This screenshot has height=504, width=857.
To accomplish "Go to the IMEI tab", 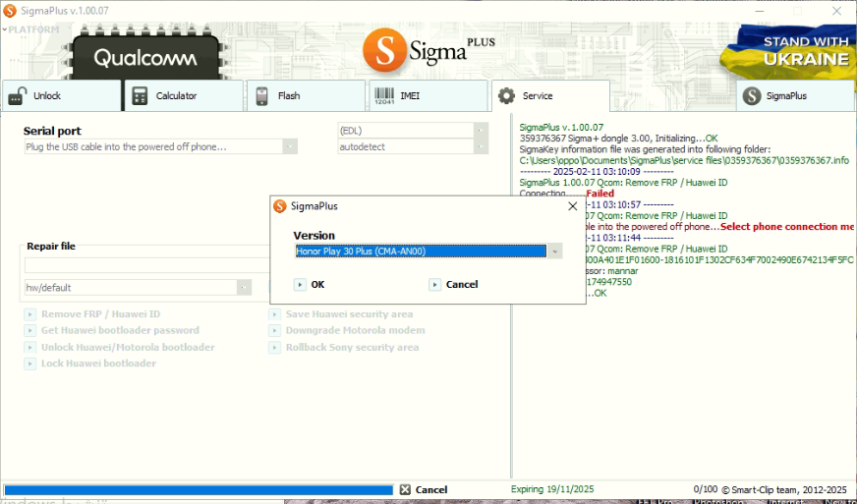I will (428, 95).
